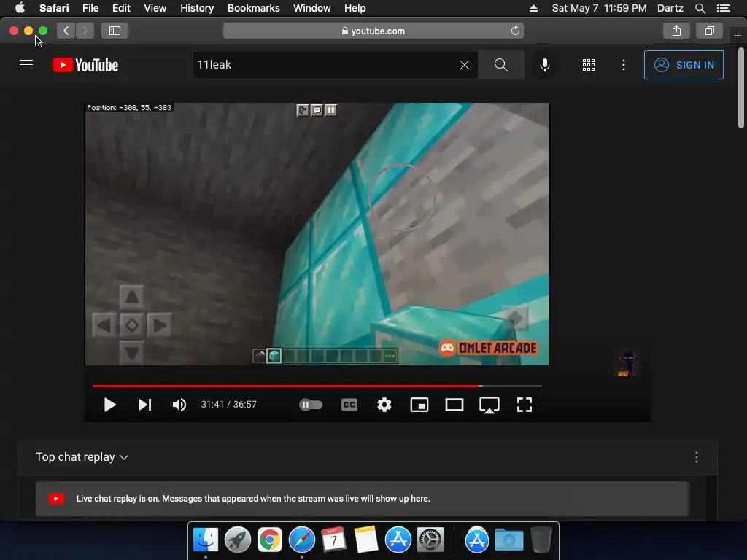Click the SIGN IN button

coord(683,65)
